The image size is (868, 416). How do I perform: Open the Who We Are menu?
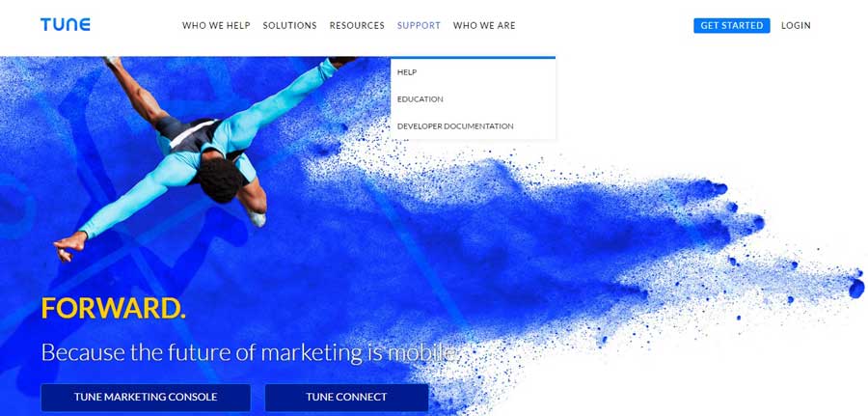pos(484,25)
